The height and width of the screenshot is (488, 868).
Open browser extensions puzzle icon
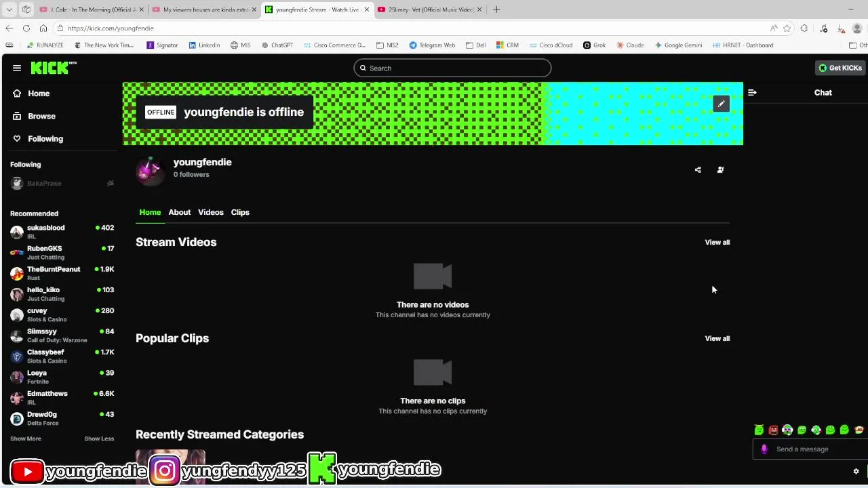(x=804, y=28)
